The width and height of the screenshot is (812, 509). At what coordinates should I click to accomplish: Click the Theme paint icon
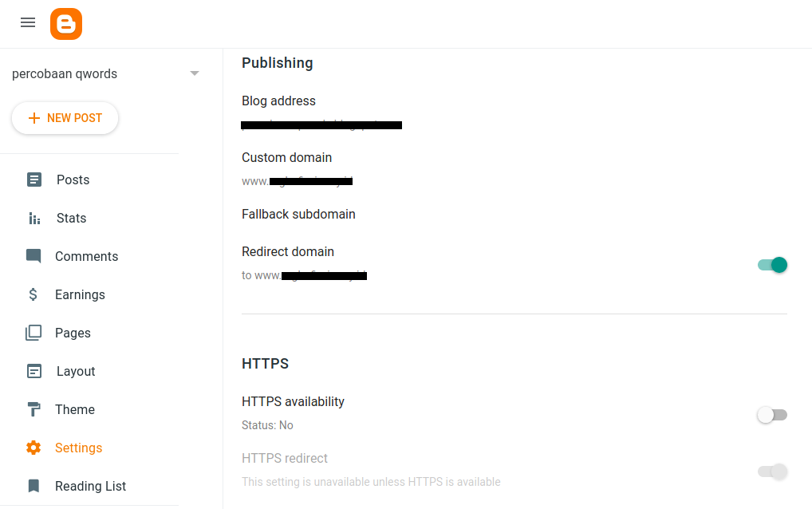tap(34, 409)
